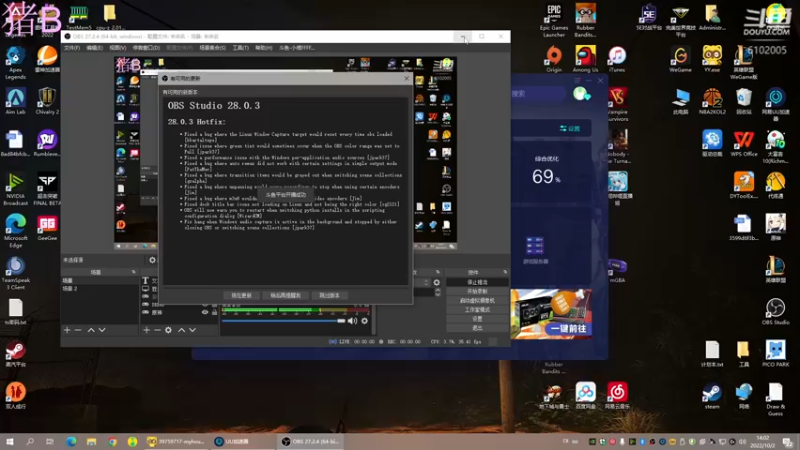
Task: Open the 编辑(E) menu in OBS
Action: point(94,48)
